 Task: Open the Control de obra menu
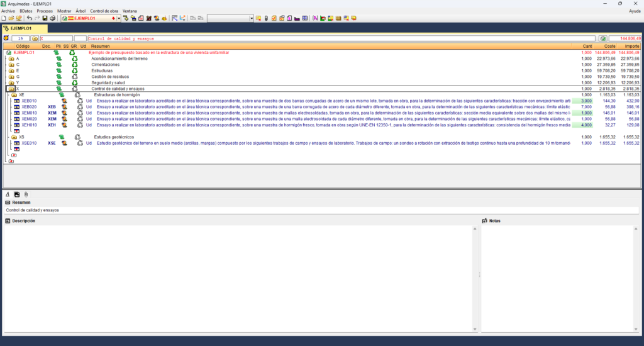pyautogui.click(x=104, y=11)
